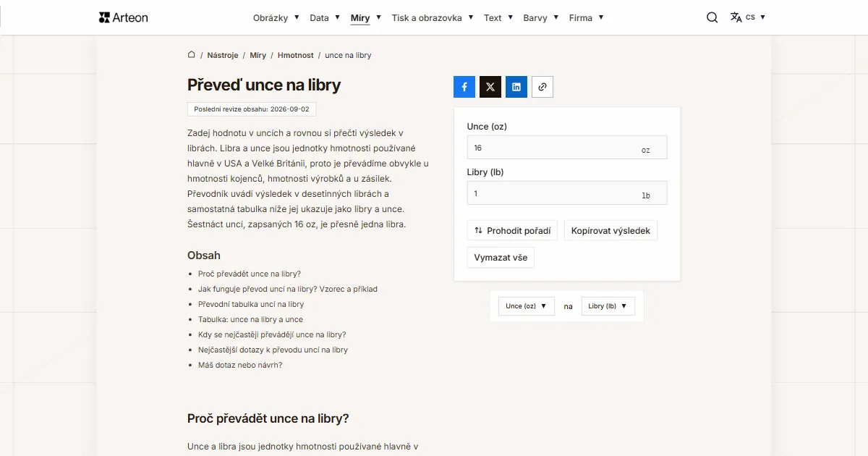
Task: Go to 'Nejčastější dotazy k převodu' link
Action: coord(273,350)
